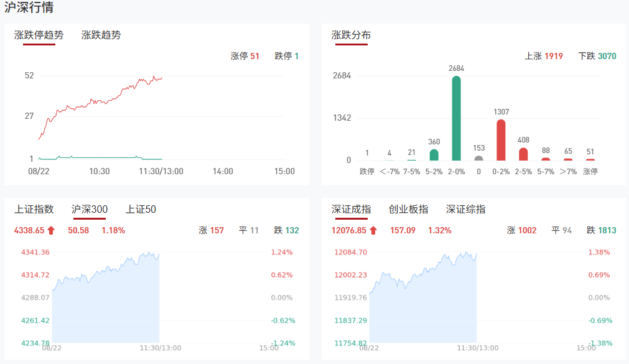This screenshot has width=629, height=364.
Task: Select the 深证成指 tab
Action: pos(351,210)
